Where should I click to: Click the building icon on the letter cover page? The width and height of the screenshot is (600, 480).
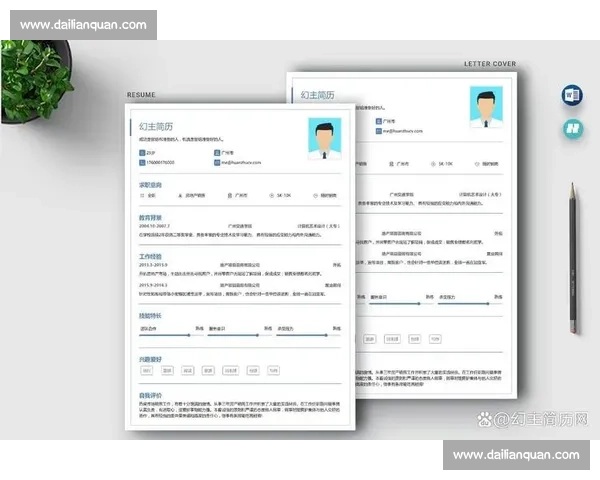pyautogui.click(x=391, y=164)
